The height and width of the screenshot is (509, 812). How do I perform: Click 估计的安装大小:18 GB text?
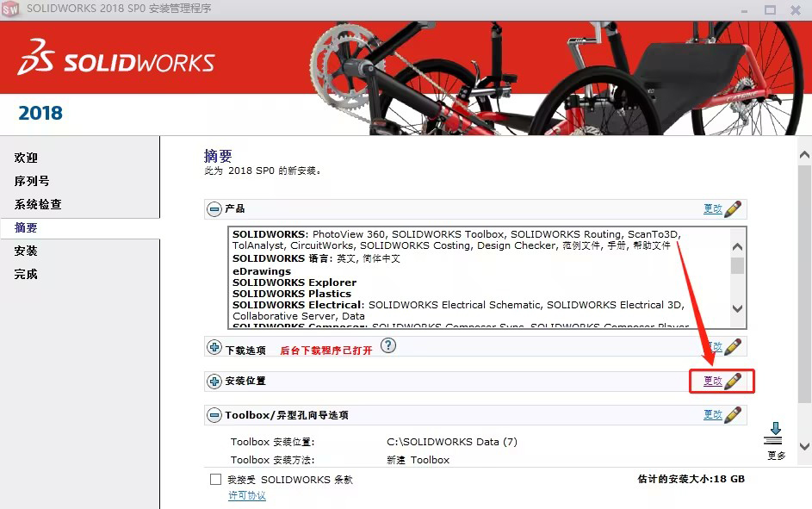coord(691,479)
